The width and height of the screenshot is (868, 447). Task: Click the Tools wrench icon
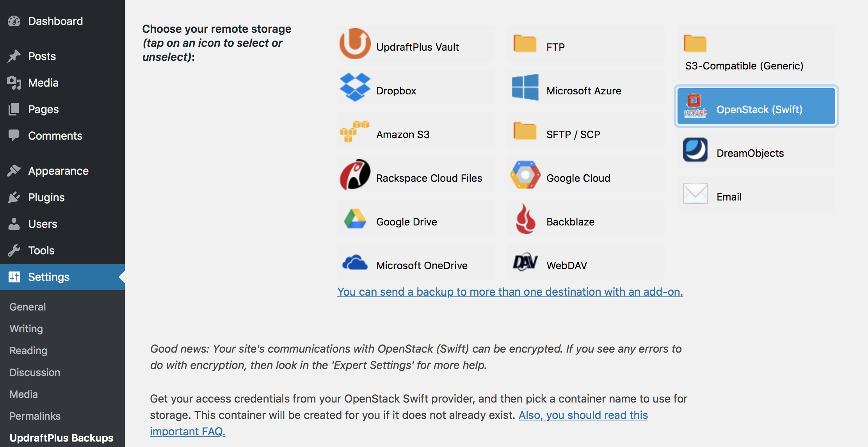pos(14,250)
